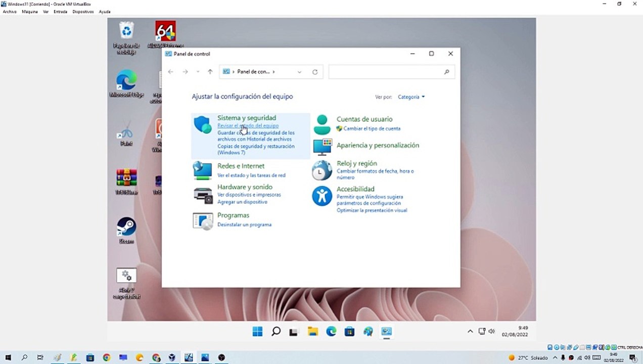Open Ver el estado y las tareas de red
The height and width of the screenshot is (364, 643).
(251, 175)
